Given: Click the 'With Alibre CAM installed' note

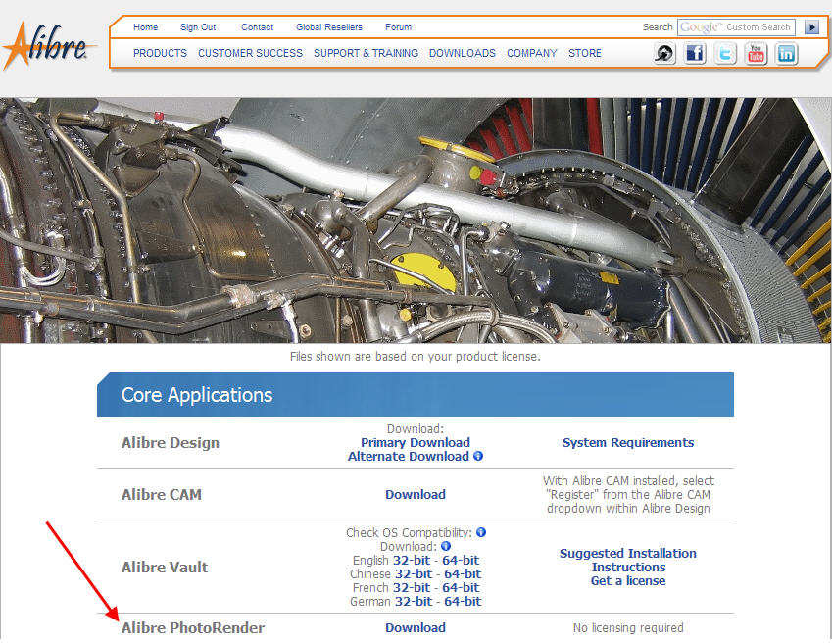Looking at the screenshot, I should (628, 494).
